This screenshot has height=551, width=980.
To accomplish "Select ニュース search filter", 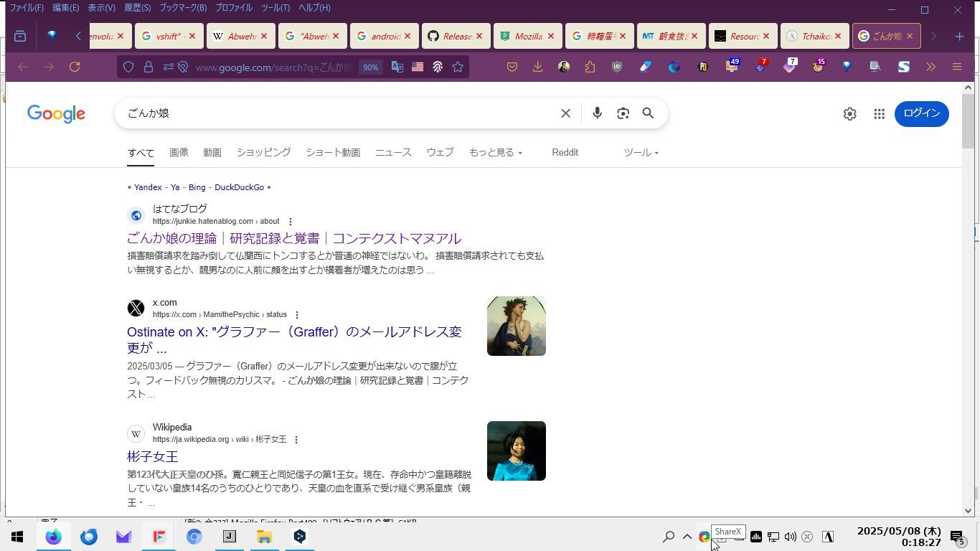I will click(393, 152).
